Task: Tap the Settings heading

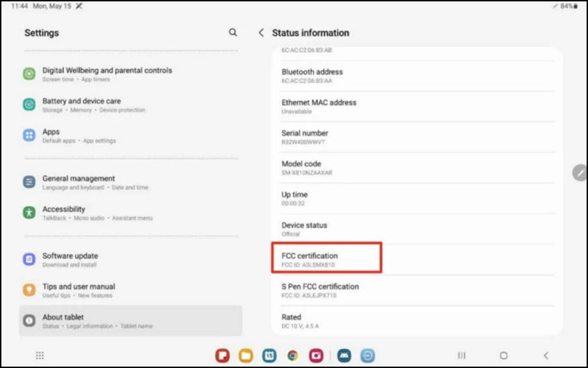Action: click(x=42, y=33)
